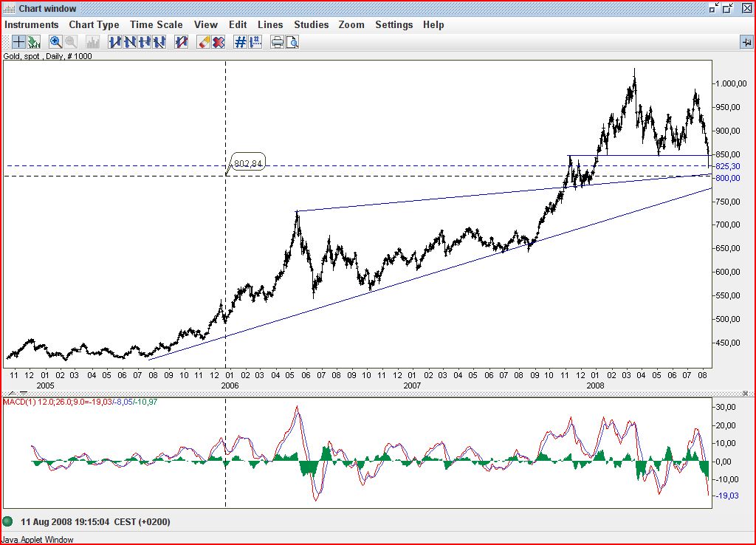Click the 2008 year label on time axis
This screenshot has width=756, height=545.
click(595, 385)
